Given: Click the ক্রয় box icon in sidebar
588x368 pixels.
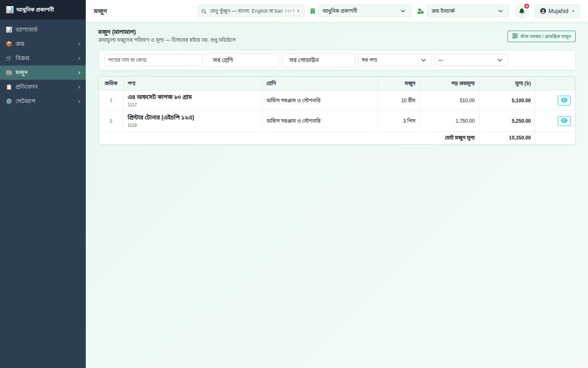Looking at the screenshot, I should pos(9,44).
